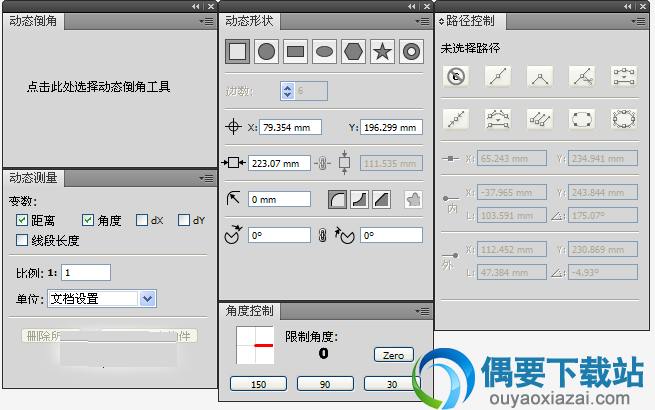
Task: Click the 比例 scale input field
Action: 86,273
